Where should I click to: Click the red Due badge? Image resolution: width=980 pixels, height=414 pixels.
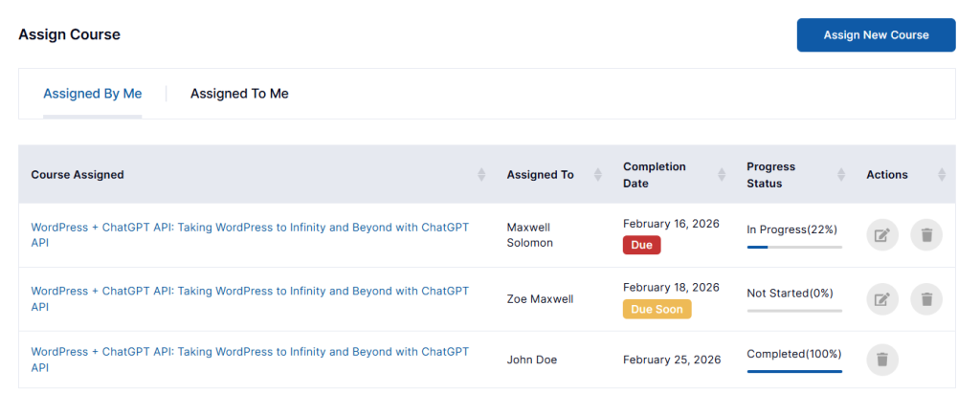pyautogui.click(x=641, y=245)
